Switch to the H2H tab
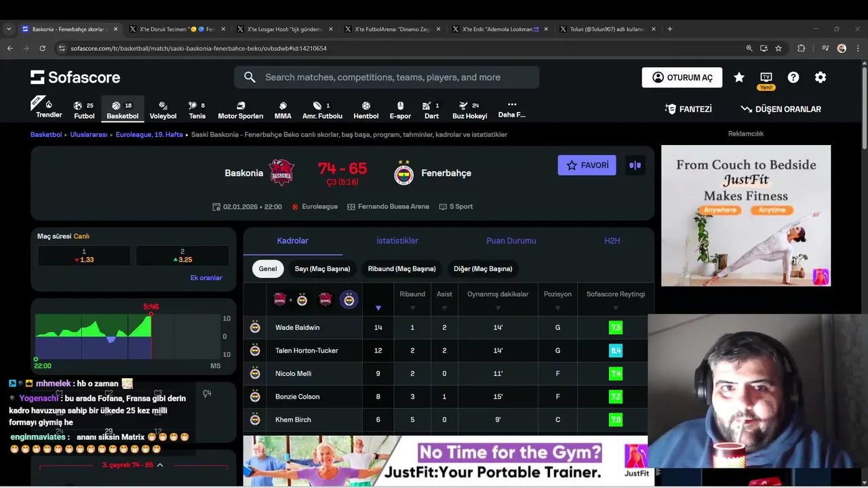This screenshot has width=868, height=488. coord(612,241)
